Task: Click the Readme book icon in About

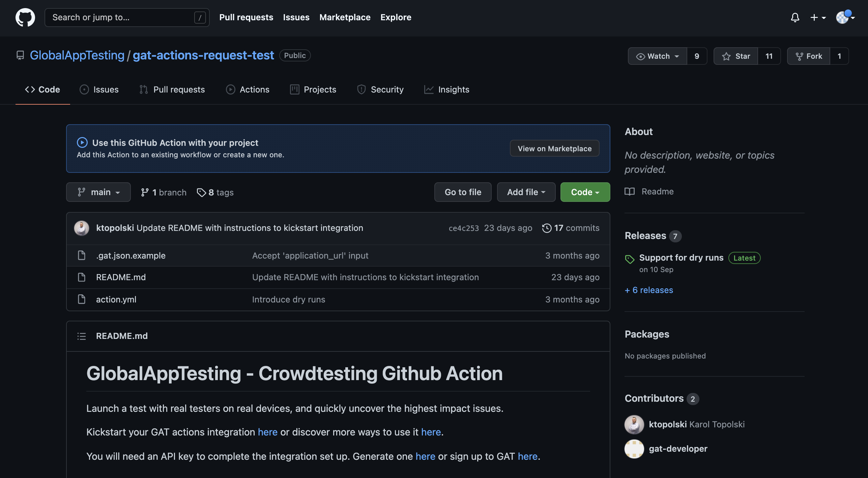Action: (x=630, y=191)
